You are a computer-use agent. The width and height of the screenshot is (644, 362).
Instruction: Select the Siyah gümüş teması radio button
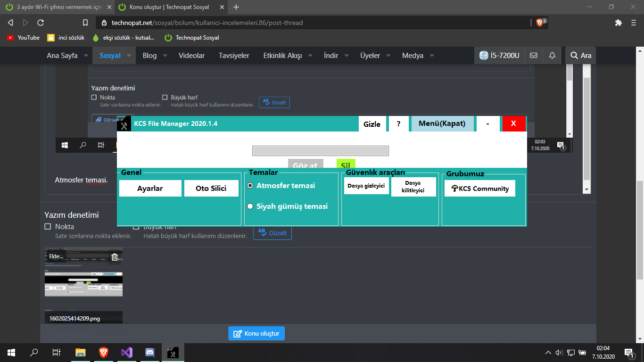coord(250,206)
